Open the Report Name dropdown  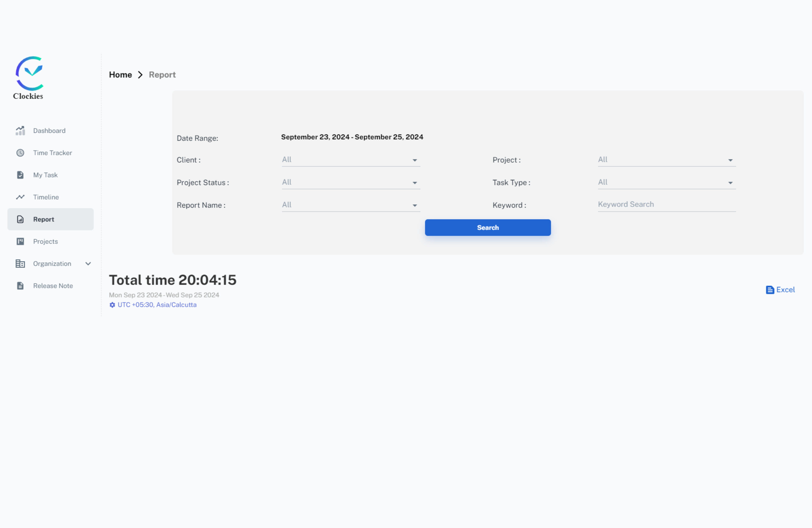tap(351, 205)
